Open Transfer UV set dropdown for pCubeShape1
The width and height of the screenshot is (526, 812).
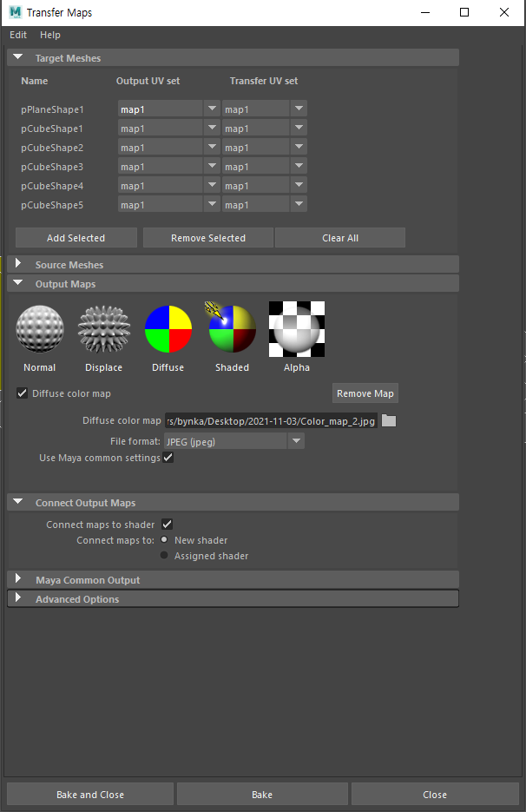[x=299, y=128]
